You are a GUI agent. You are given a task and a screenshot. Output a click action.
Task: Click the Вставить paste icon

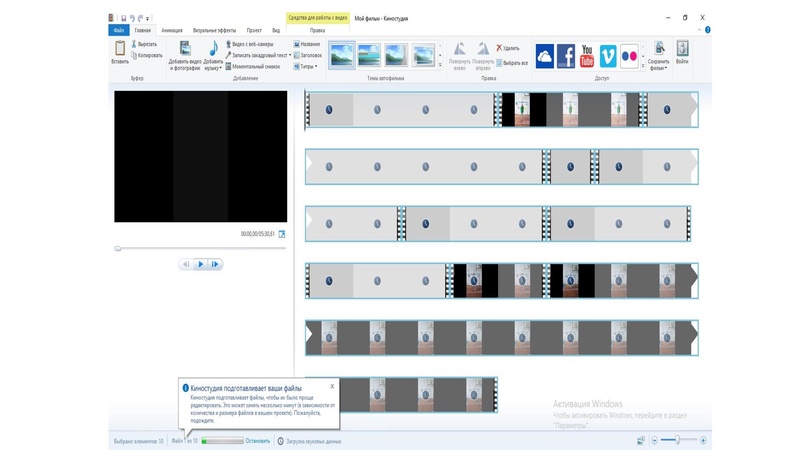pyautogui.click(x=120, y=51)
